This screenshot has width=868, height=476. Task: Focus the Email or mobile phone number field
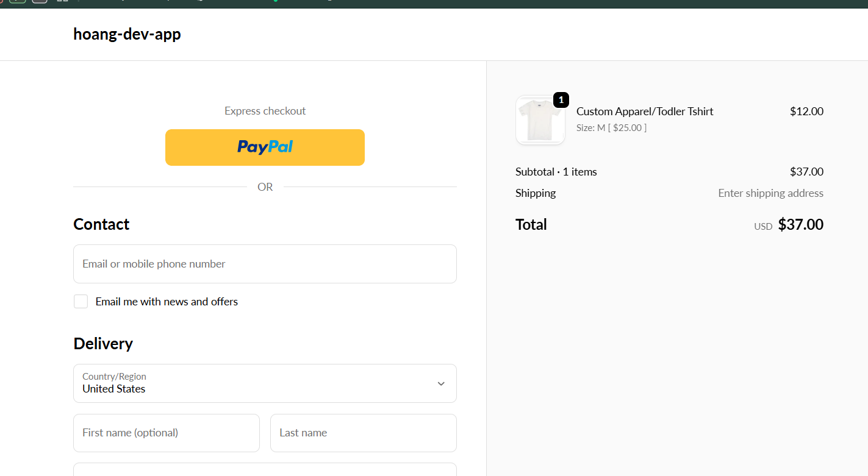point(265,264)
